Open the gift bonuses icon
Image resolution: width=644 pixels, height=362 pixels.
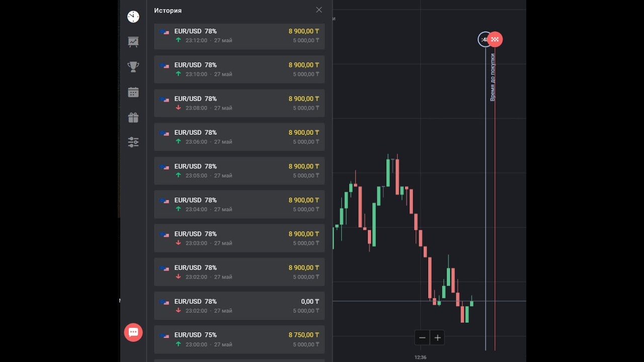pyautogui.click(x=133, y=118)
